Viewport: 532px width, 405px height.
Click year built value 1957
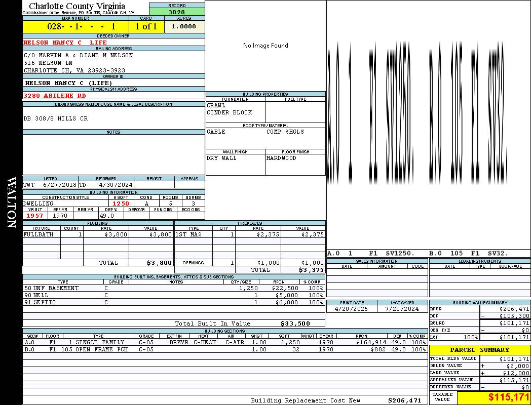click(x=34, y=216)
